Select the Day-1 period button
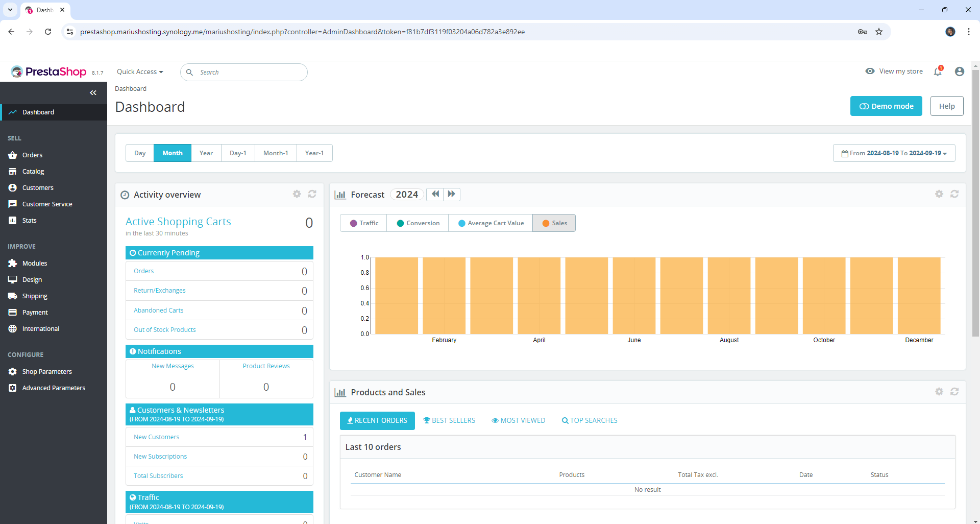Image resolution: width=980 pixels, height=524 pixels. click(x=238, y=153)
